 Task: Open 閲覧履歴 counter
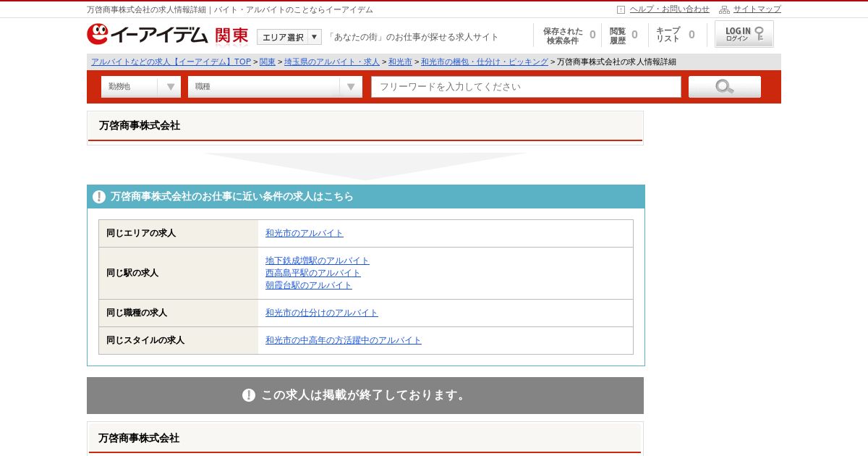click(624, 35)
